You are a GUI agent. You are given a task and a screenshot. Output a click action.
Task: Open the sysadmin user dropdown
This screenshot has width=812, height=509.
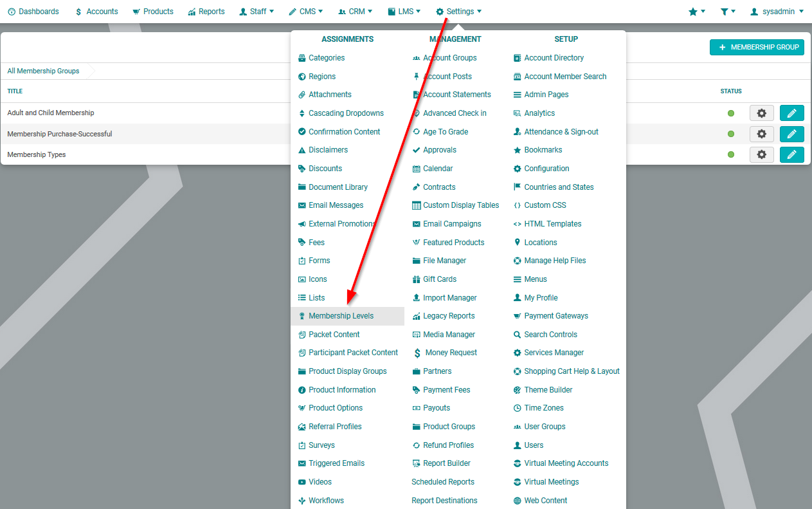click(x=777, y=12)
